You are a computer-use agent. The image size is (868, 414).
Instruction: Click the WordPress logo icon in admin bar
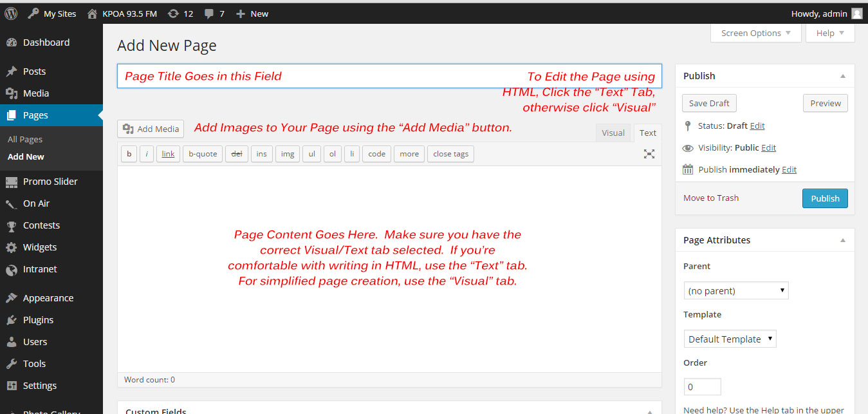pos(11,13)
